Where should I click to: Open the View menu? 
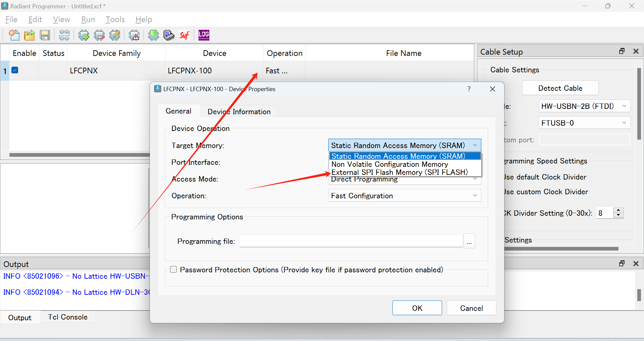pos(62,19)
